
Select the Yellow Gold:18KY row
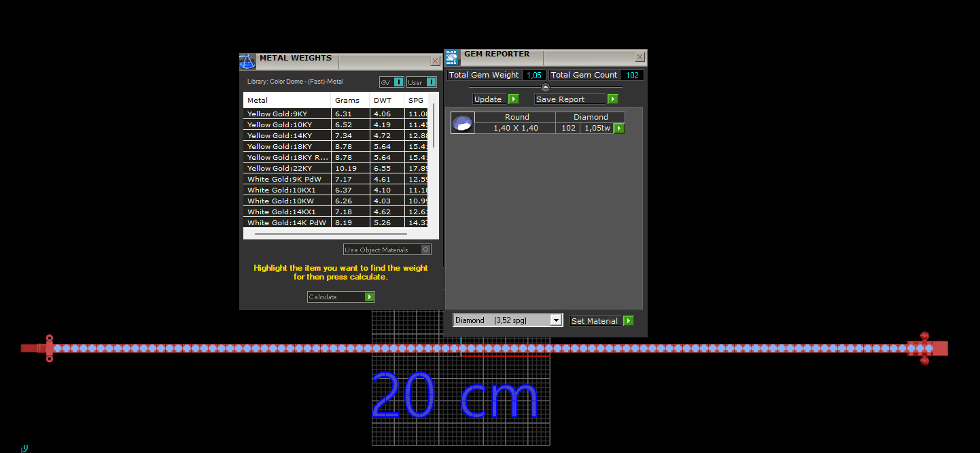pyautogui.click(x=336, y=146)
